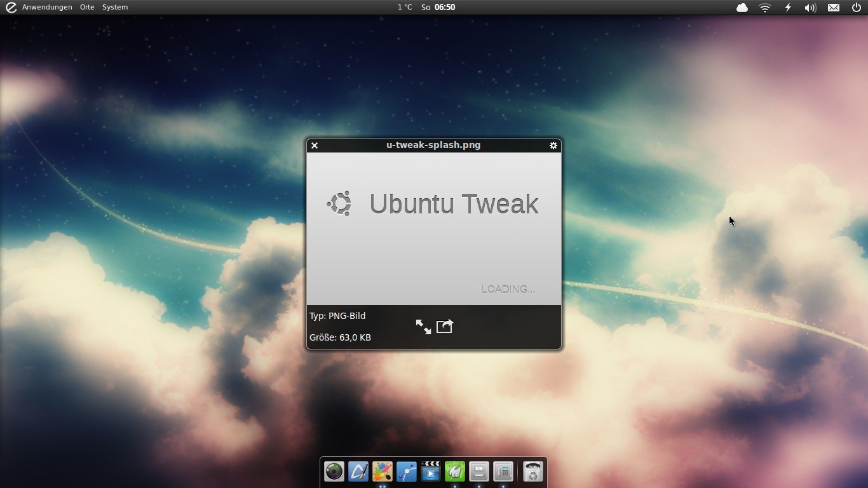Click the title u-tweak-splash.png

433,145
